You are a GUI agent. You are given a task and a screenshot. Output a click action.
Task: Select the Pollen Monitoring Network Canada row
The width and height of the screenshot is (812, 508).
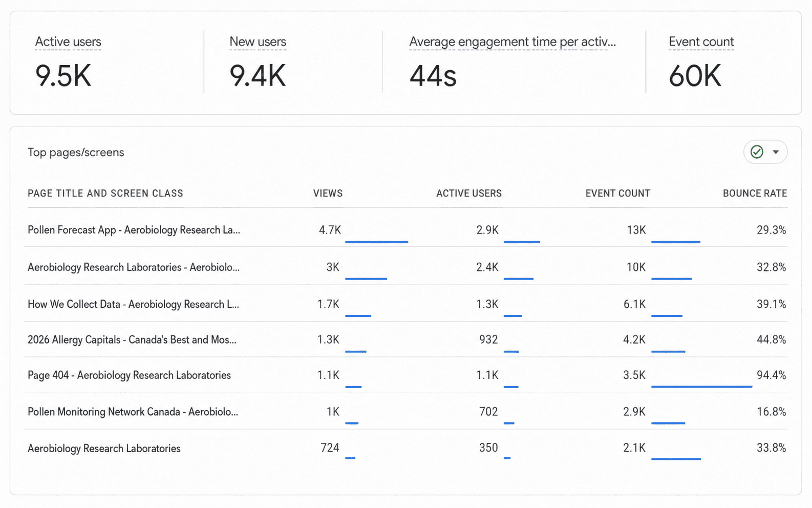click(405, 411)
